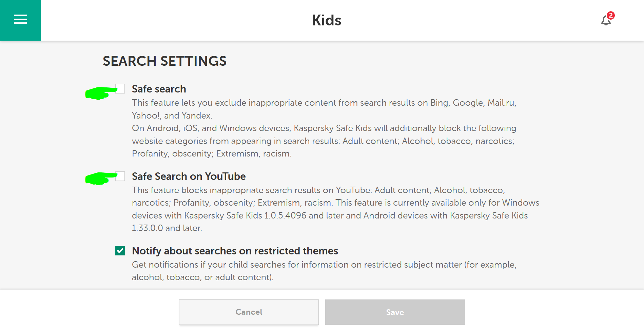This screenshot has height=334, width=644.
Task: Click the SEARCH SETTINGS heading
Action: coord(164,61)
